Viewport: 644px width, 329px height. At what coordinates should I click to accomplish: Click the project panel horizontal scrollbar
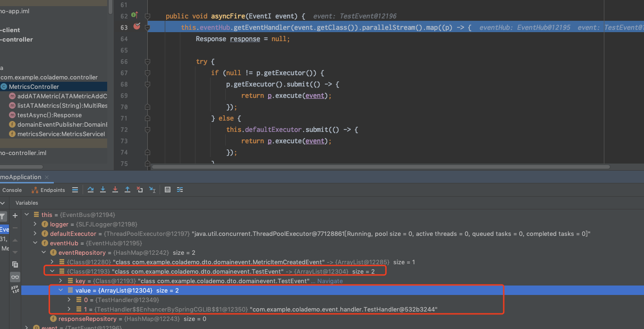[21, 166]
